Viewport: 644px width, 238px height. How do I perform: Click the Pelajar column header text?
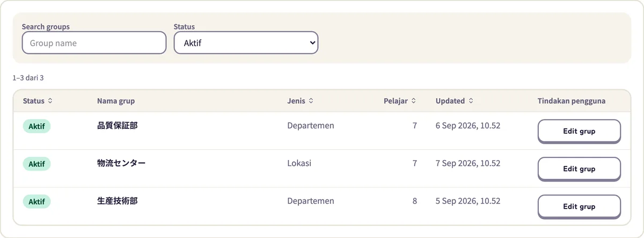396,101
